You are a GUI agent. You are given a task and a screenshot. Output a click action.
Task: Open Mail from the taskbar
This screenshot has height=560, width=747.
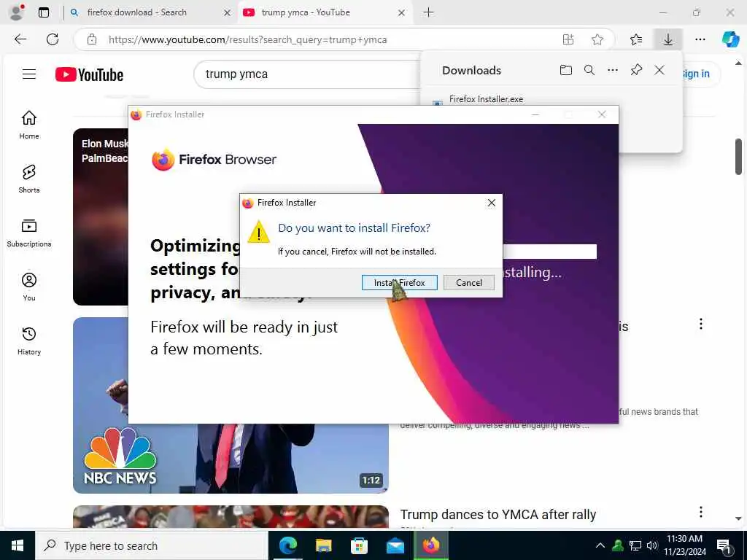pyautogui.click(x=395, y=545)
